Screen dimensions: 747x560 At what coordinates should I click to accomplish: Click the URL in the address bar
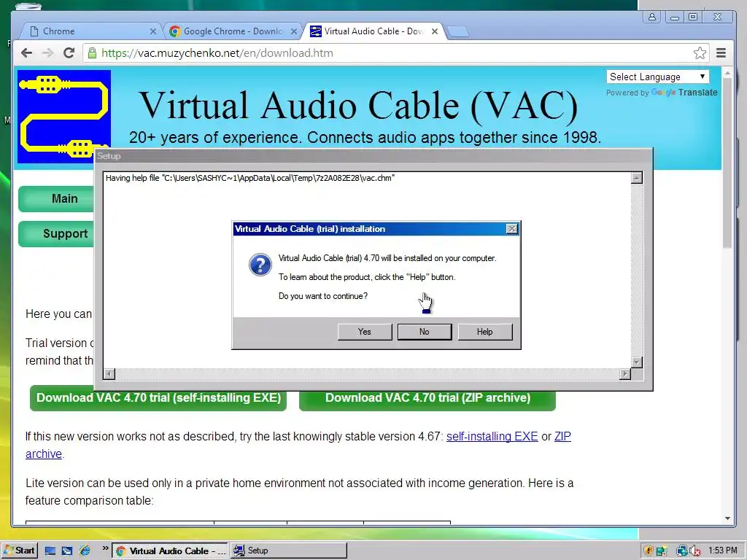point(217,52)
